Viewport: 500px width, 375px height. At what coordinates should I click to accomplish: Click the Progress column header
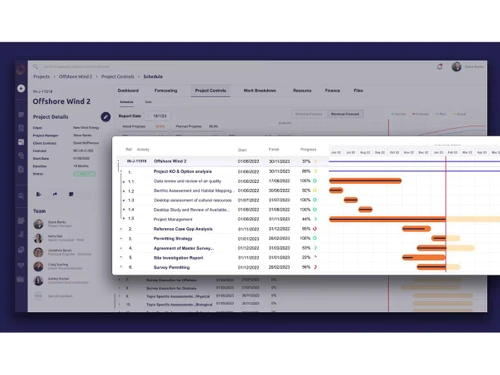pyautogui.click(x=308, y=149)
